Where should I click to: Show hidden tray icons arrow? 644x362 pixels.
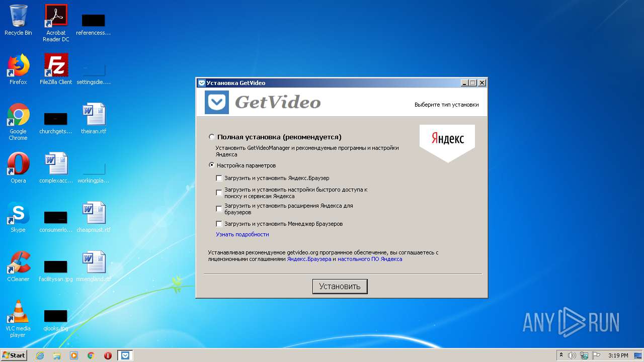pyautogui.click(x=561, y=355)
